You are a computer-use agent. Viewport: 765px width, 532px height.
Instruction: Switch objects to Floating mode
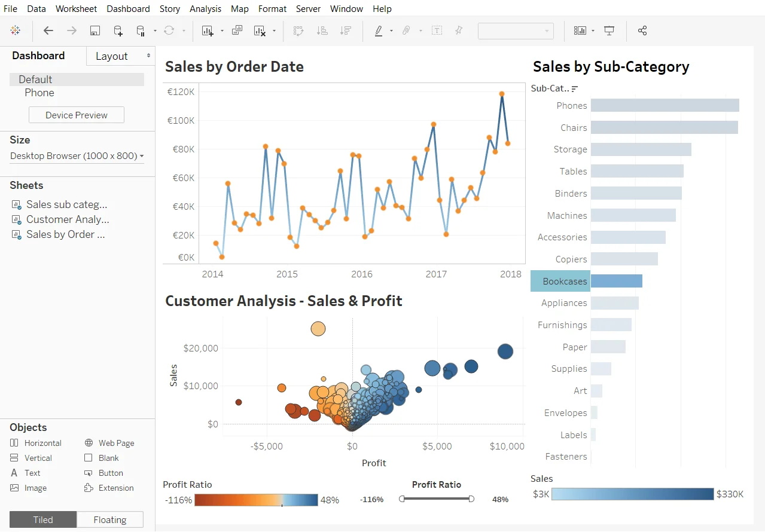[110, 519]
